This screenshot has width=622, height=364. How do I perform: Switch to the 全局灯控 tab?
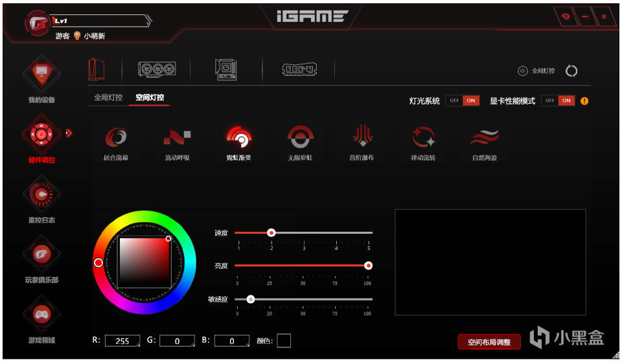108,98
